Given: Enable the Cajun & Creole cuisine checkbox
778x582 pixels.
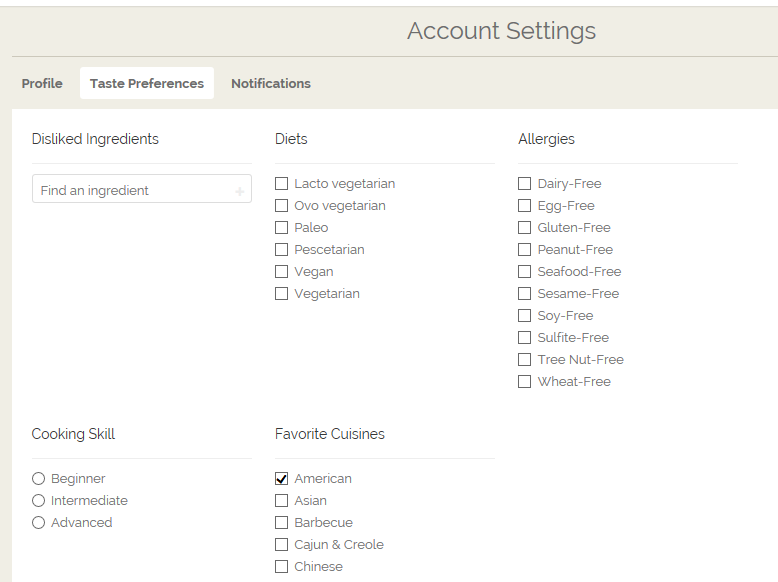Looking at the screenshot, I should [282, 545].
